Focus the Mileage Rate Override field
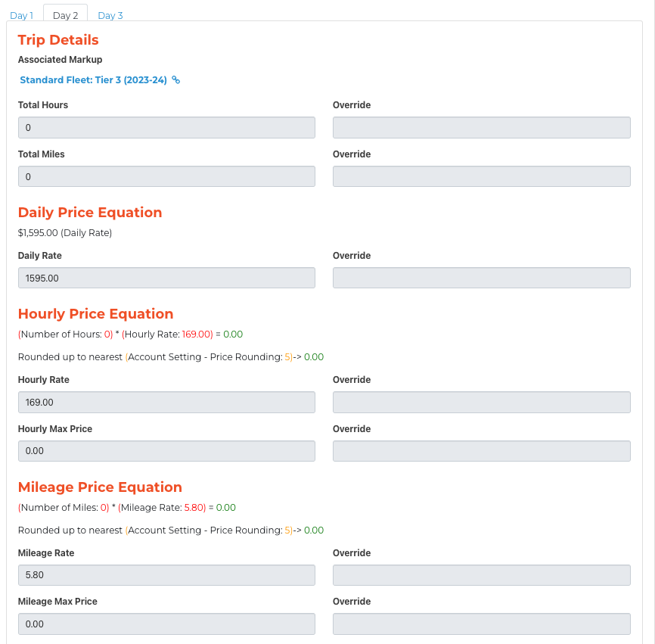Viewport: 655px width, 644px height. tap(482, 575)
